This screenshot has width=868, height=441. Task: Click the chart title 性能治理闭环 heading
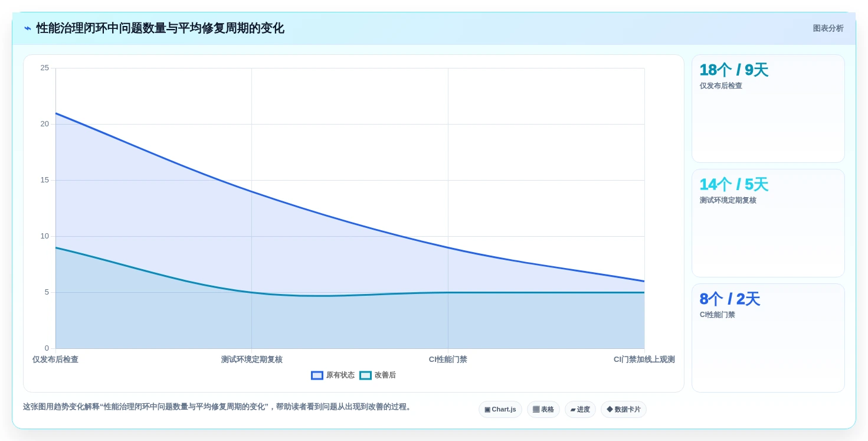pyautogui.click(x=161, y=28)
